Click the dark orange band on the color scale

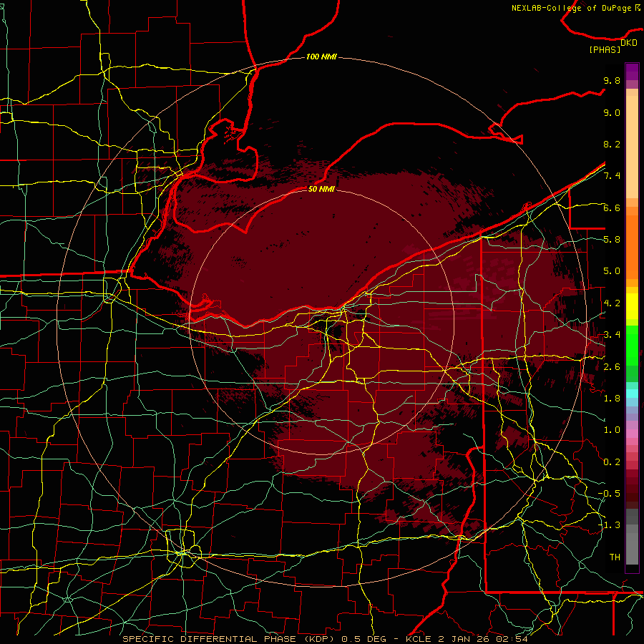click(x=632, y=248)
